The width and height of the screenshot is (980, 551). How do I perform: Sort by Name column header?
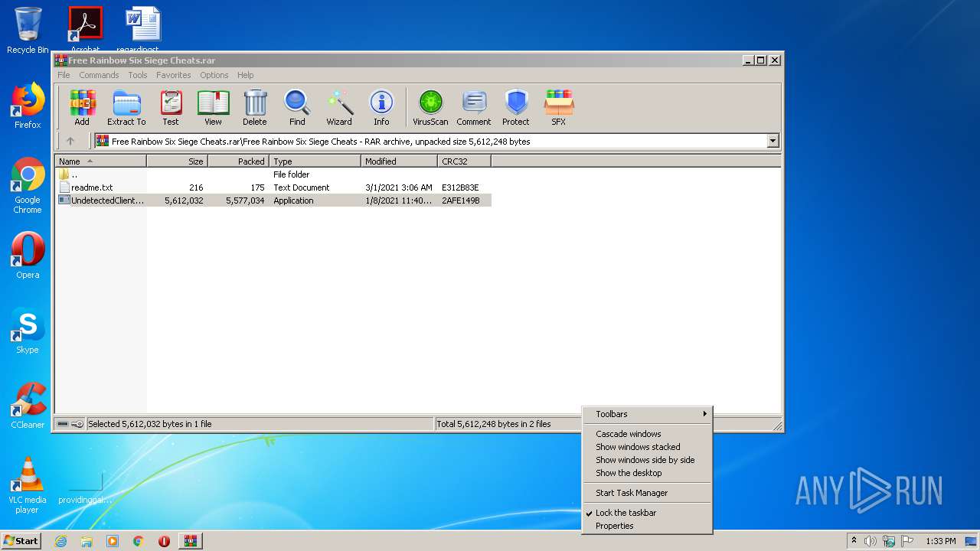(x=100, y=161)
